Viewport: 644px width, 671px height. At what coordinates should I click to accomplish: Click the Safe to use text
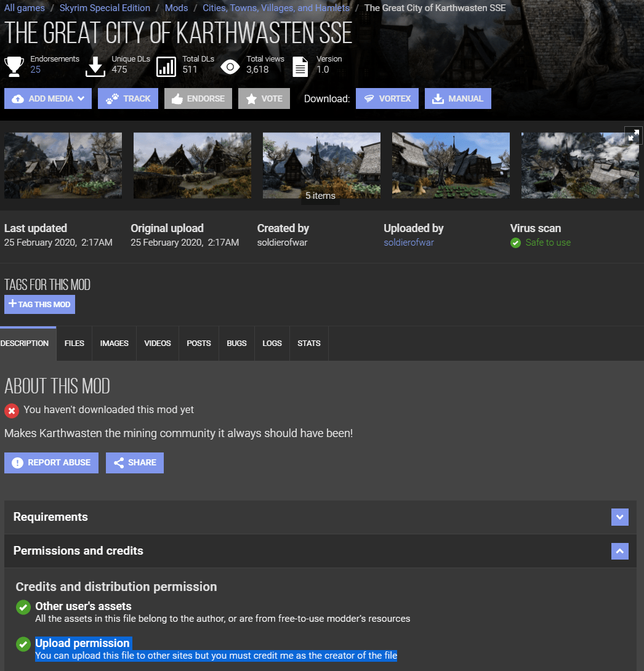point(548,243)
